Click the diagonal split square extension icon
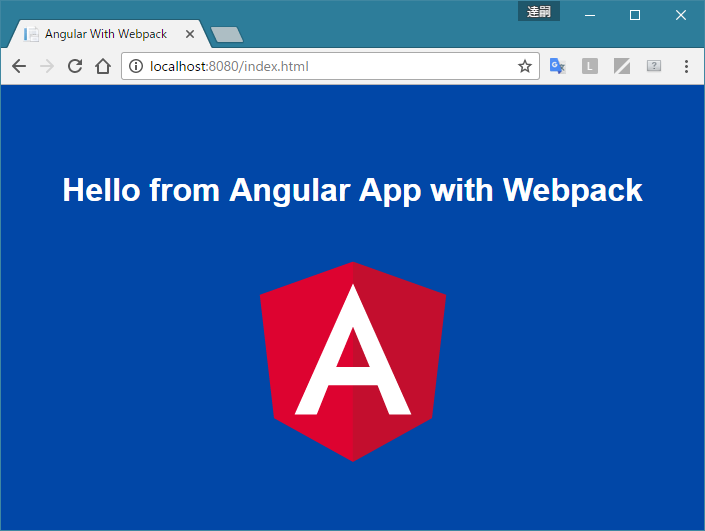Screen dimensions: 705x531 point(622,66)
